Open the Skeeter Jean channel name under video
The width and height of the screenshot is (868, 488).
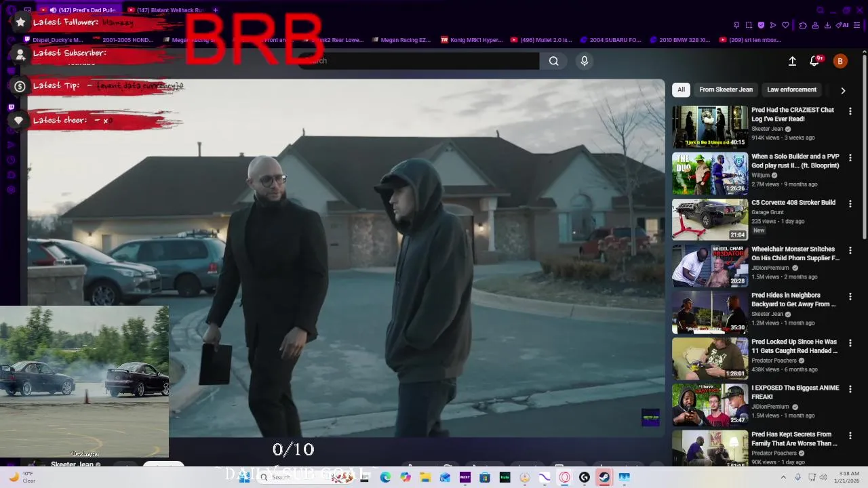(x=72, y=465)
